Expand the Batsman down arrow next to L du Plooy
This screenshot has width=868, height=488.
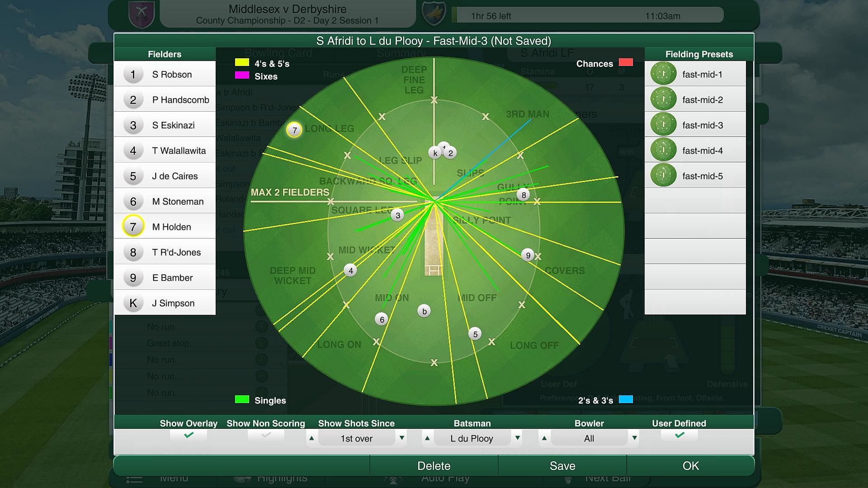518,438
